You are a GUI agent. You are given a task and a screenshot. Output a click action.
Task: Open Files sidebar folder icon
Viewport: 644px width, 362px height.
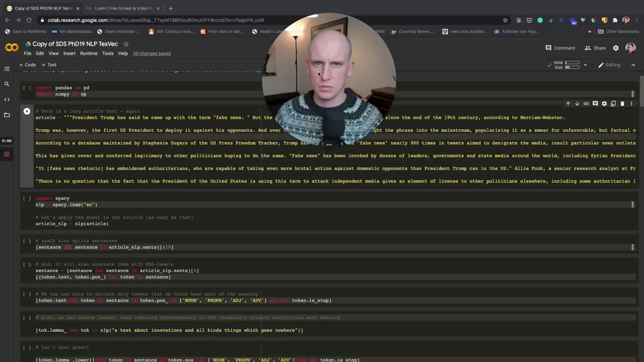click(x=7, y=115)
